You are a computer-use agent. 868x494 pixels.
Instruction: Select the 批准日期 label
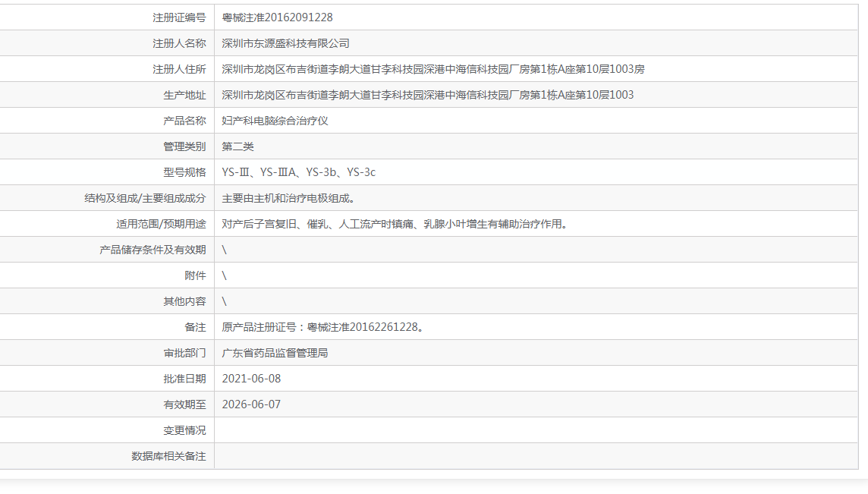(184, 379)
